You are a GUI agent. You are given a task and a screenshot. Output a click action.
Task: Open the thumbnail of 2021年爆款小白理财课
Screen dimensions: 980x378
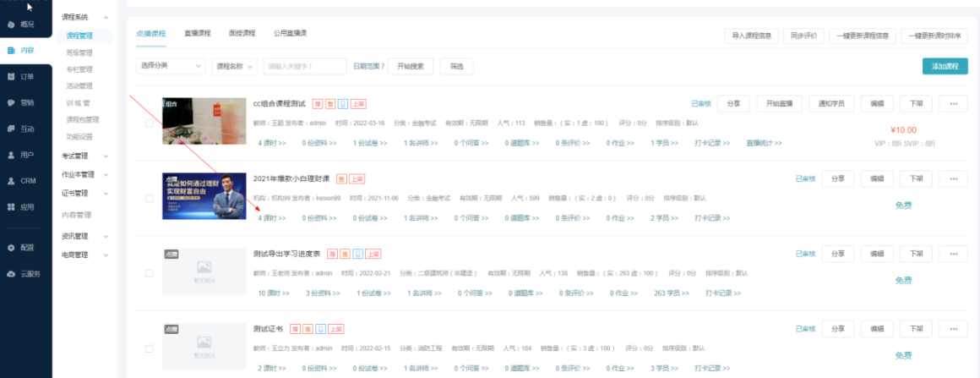click(204, 196)
